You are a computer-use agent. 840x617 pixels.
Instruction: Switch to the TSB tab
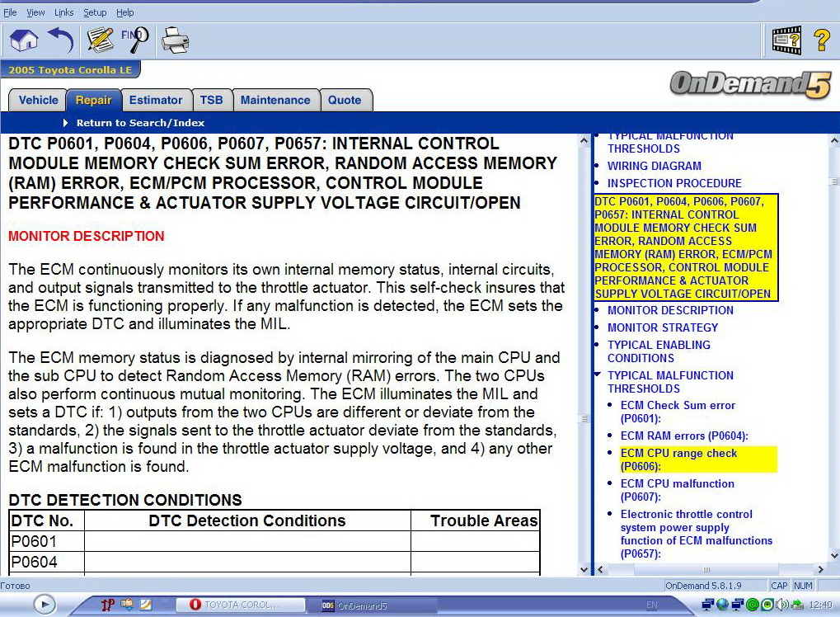(x=212, y=101)
